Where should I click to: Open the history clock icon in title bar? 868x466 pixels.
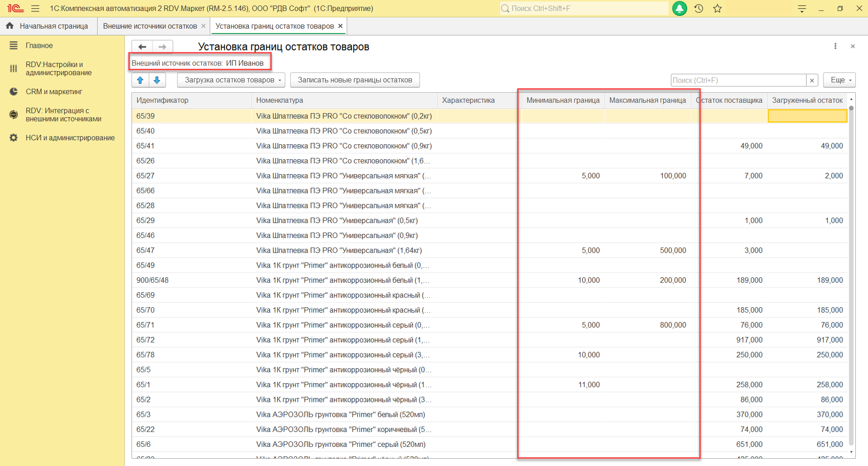pos(699,9)
